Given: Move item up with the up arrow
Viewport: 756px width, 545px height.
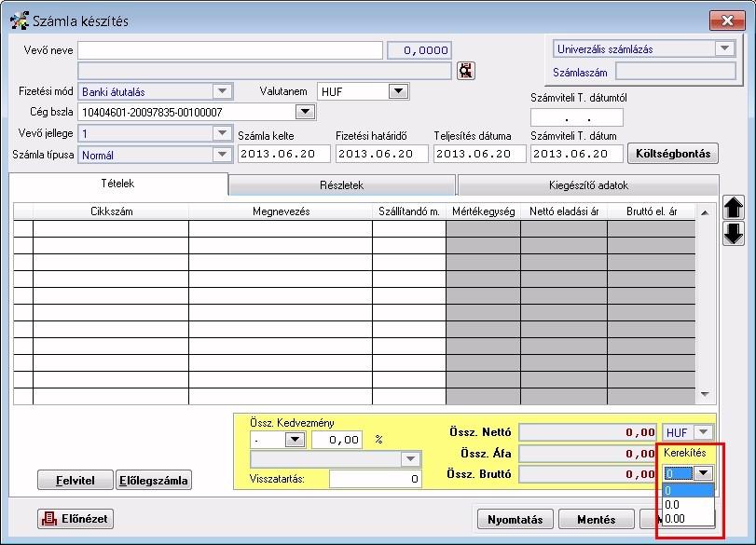Looking at the screenshot, I should [x=734, y=208].
